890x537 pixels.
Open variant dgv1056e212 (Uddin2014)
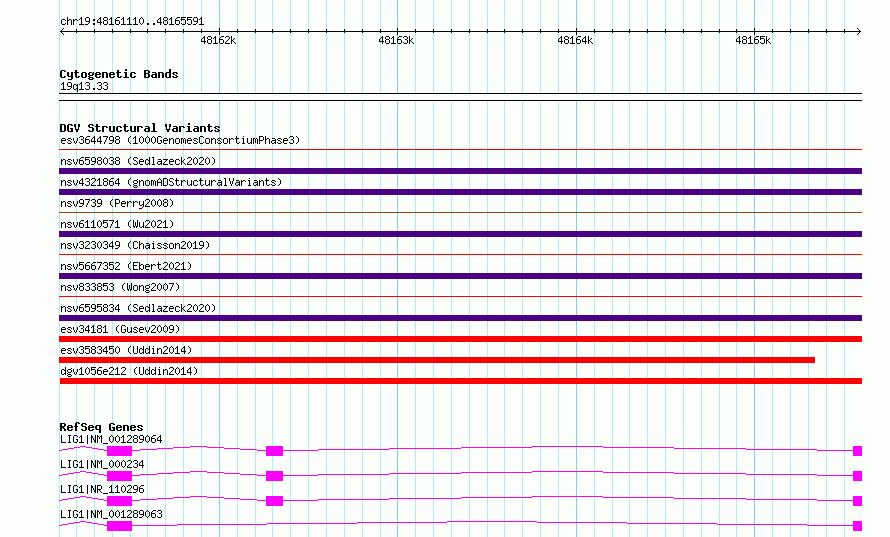129,371
